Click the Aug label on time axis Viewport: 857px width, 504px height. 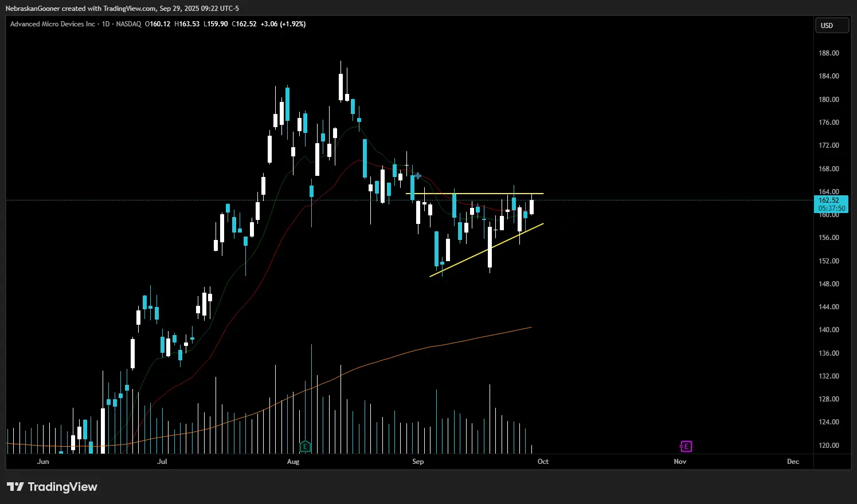coord(293,462)
